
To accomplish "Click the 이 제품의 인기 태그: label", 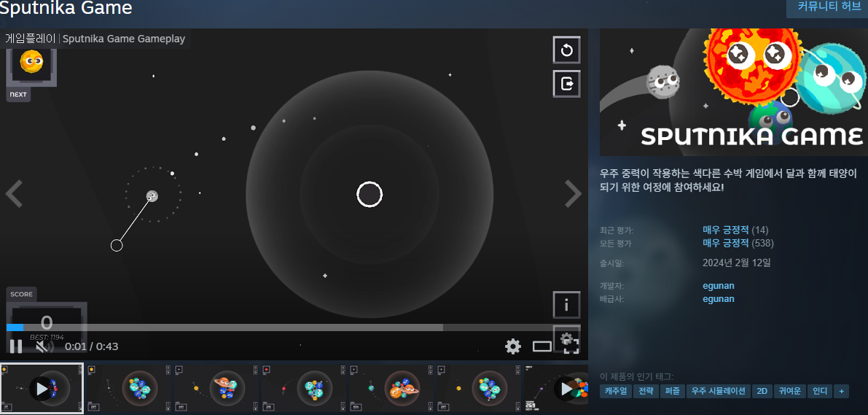I will 637,377.
